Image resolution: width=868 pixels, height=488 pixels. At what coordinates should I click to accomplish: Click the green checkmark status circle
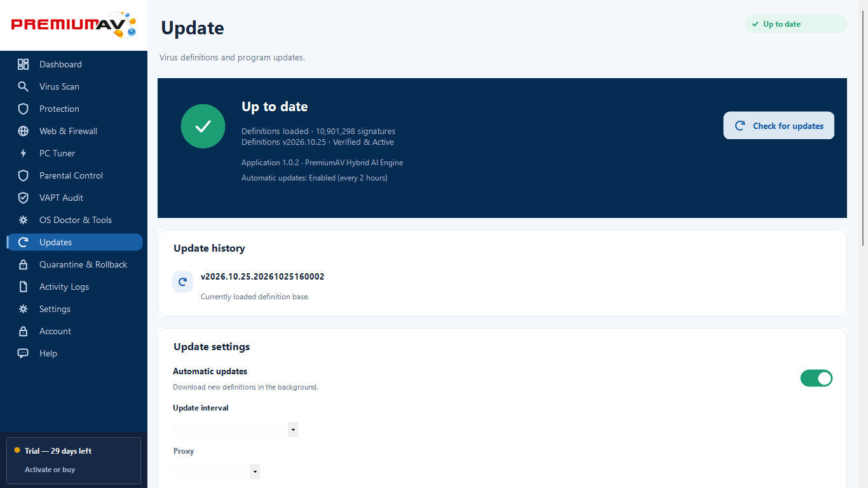(x=203, y=126)
